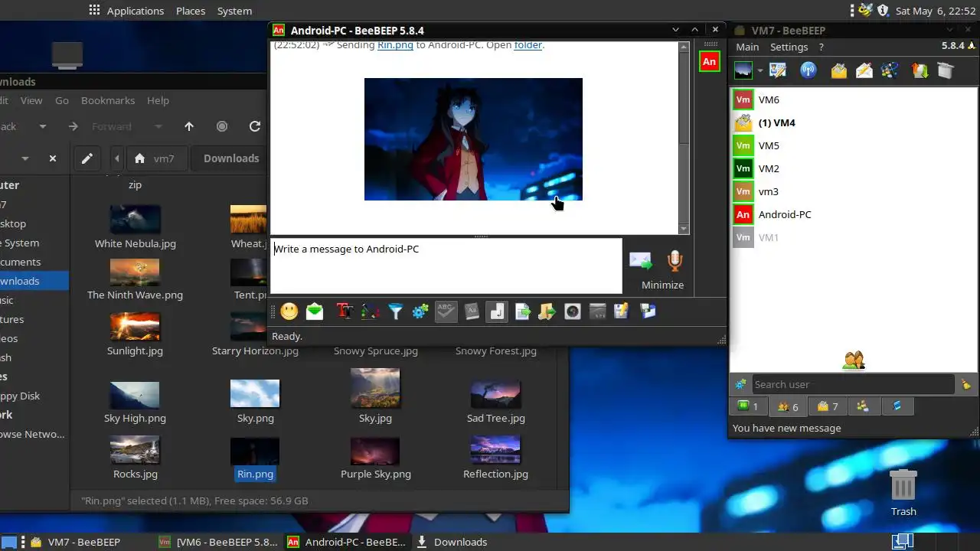Go up one folder in file manager

189,126
